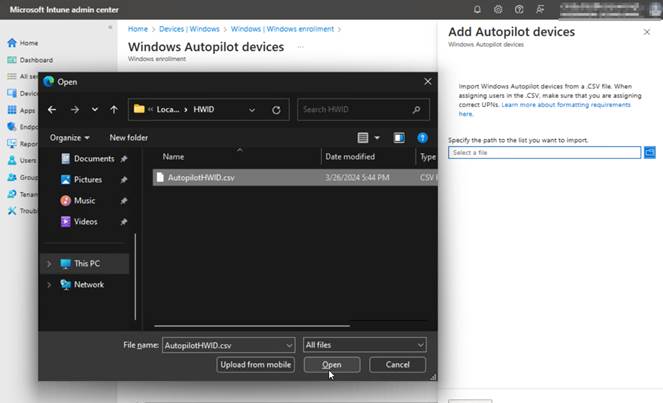Click New folder in the dialog toolbar
Image resolution: width=663 pixels, height=403 pixels.
click(128, 137)
